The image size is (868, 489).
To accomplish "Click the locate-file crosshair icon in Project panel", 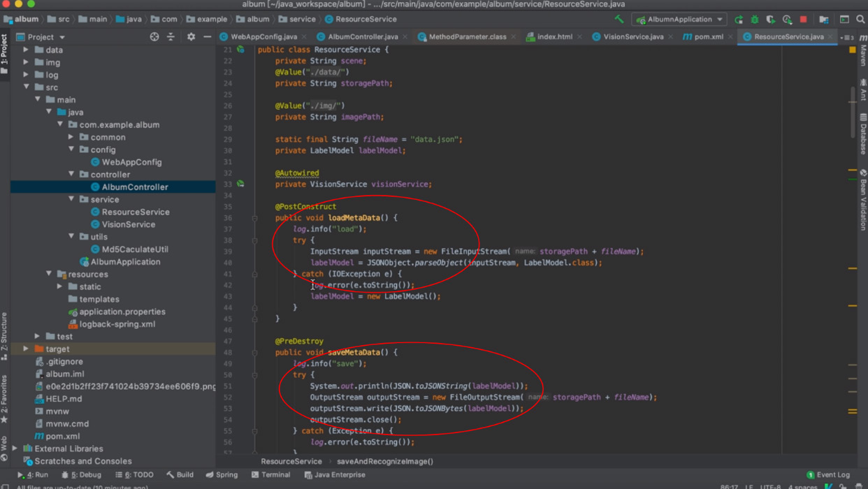I will [154, 37].
